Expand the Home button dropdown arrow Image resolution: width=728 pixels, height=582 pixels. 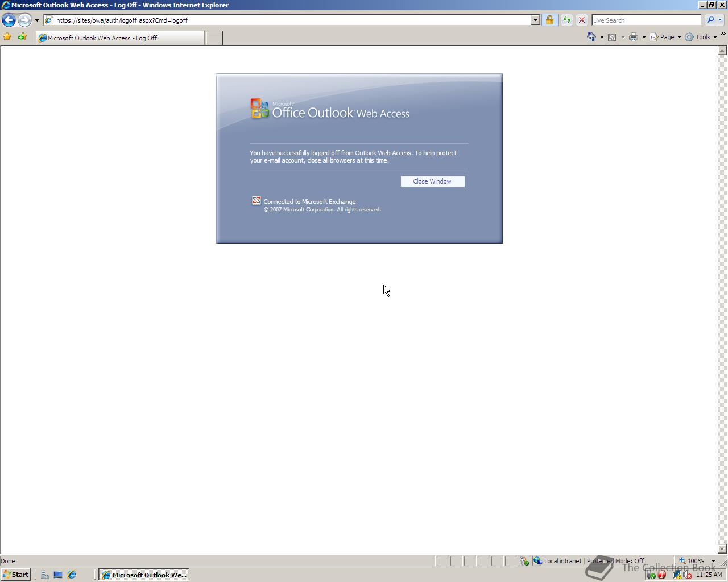(x=602, y=38)
